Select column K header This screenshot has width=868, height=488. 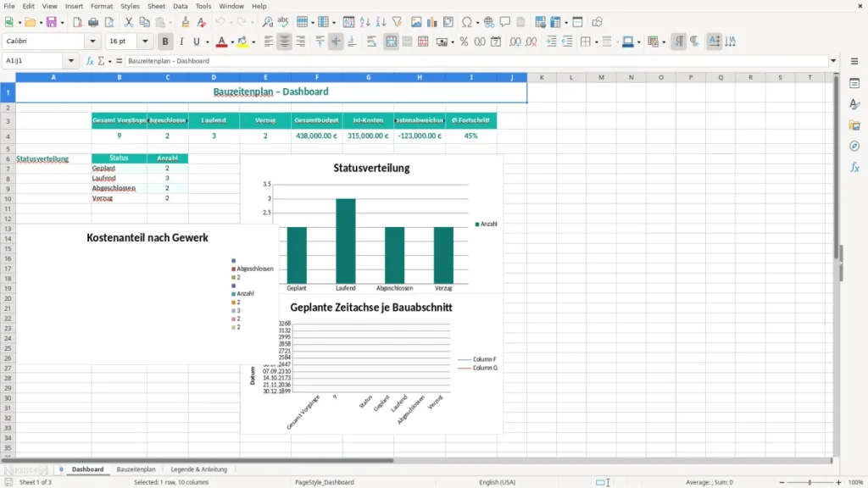pos(542,77)
